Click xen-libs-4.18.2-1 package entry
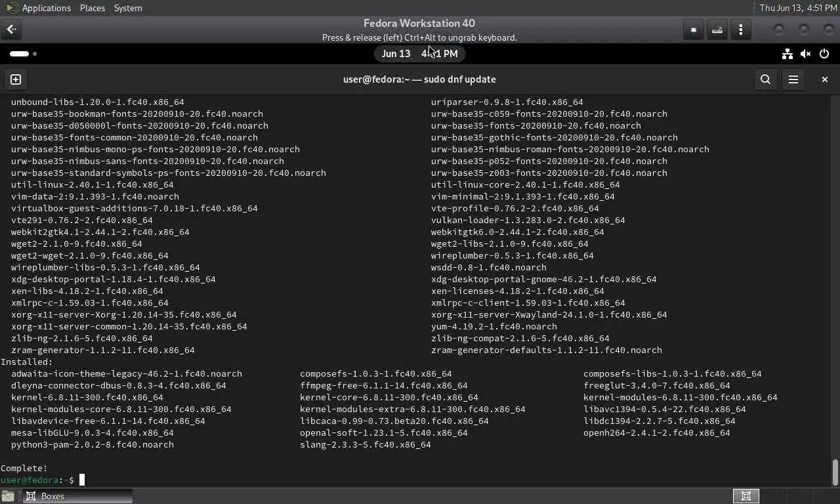 point(87,291)
